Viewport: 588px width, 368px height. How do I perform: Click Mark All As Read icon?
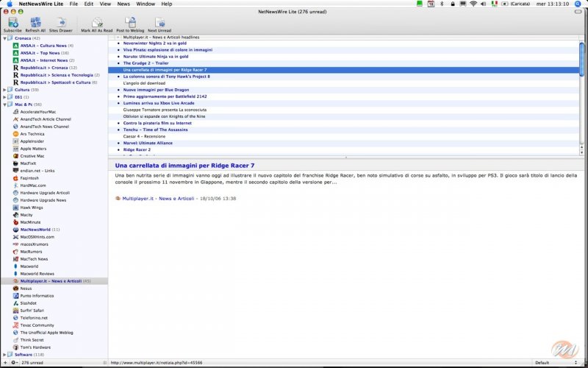point(96,23)
